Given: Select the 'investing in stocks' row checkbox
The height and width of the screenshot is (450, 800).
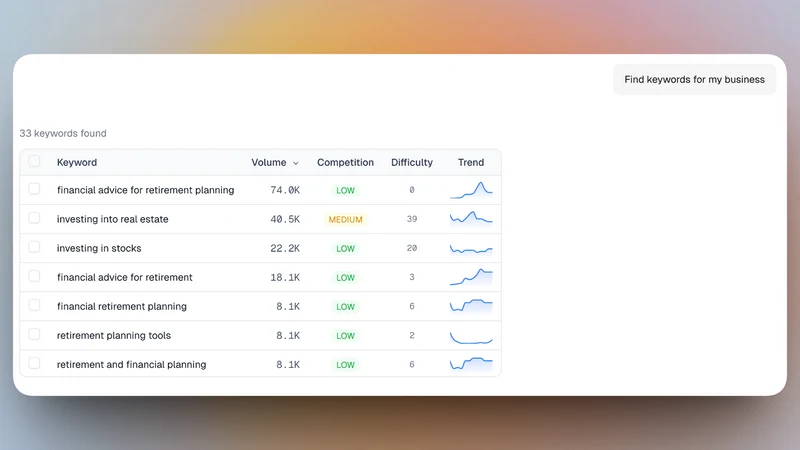Looking at the screenshot, I should click(34, 247).
